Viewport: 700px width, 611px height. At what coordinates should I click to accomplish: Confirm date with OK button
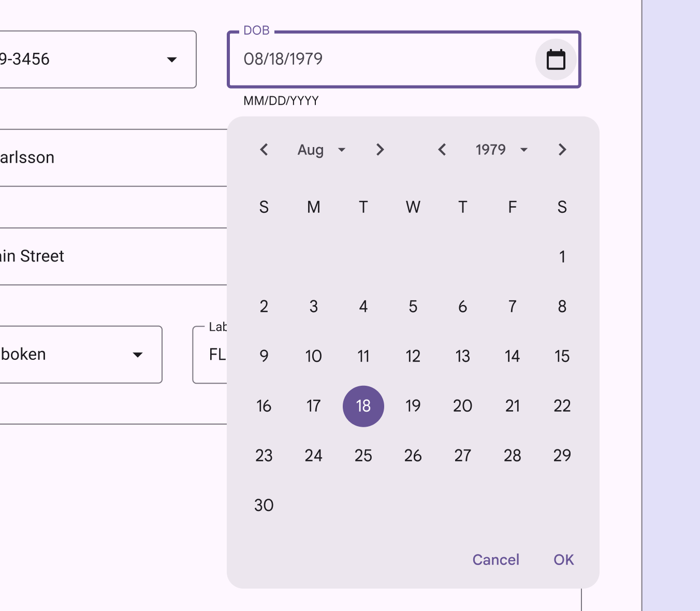coord(563,560)
